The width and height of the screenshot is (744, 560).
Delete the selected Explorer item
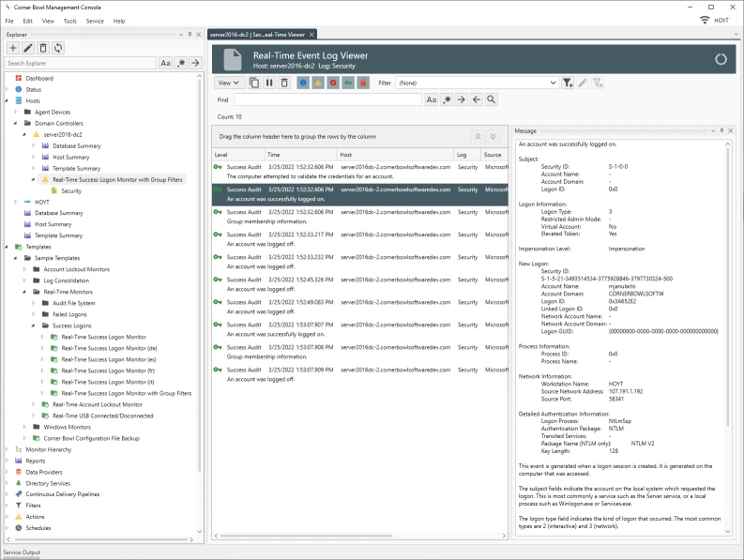[x=43, y=48]
